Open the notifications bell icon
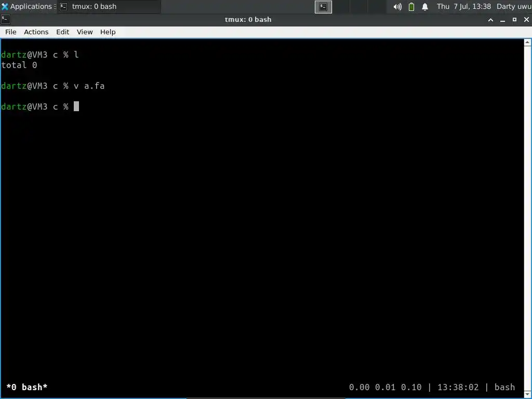This screenshot has width=532, height=399. click(425, 7)
